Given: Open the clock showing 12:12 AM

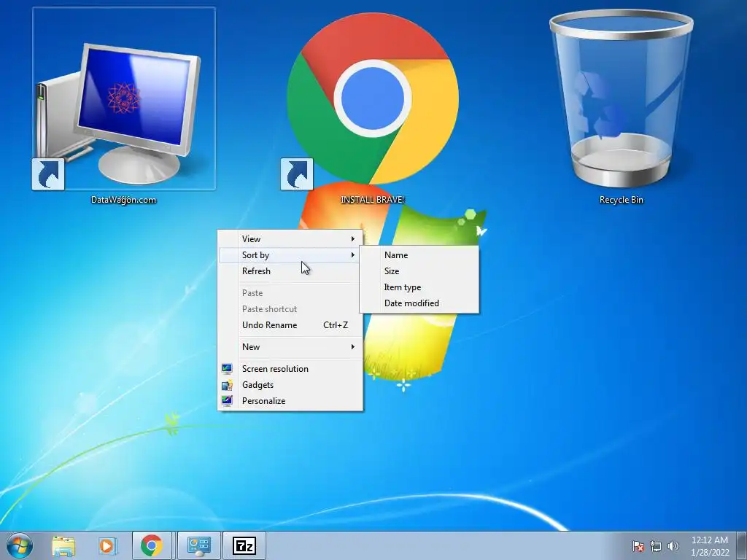Looking at the screenshot, I should 710,546.
